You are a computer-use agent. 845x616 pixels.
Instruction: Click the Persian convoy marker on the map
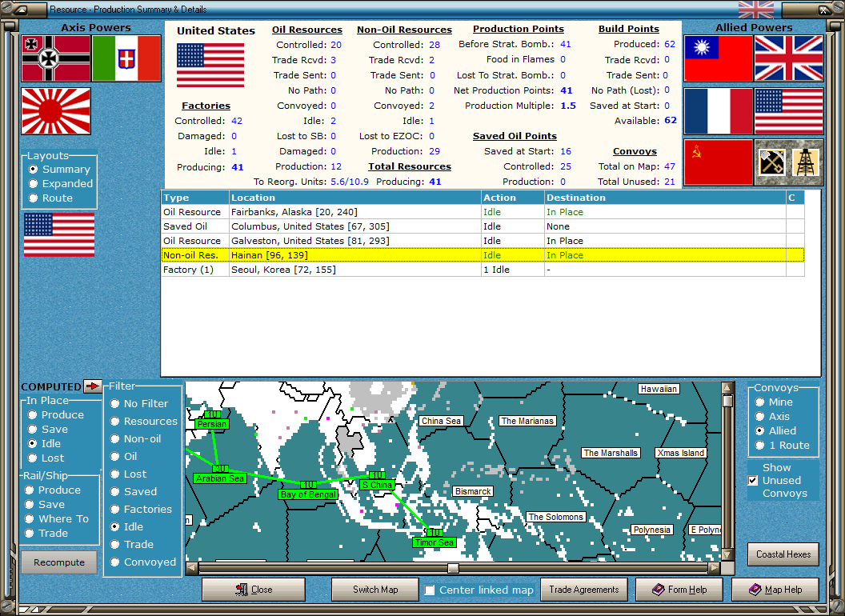coord(212,424)
